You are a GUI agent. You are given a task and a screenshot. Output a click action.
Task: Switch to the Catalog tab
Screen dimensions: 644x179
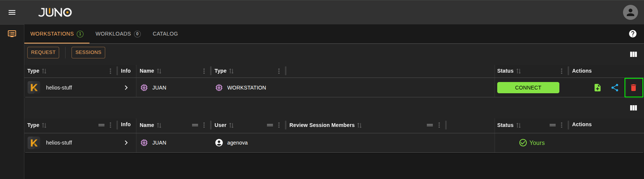tap(165, 34)
